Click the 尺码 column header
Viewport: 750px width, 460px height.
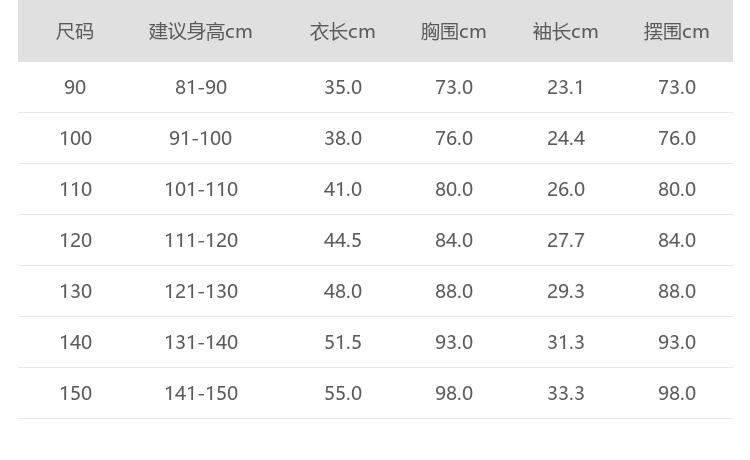coord(75,32)
